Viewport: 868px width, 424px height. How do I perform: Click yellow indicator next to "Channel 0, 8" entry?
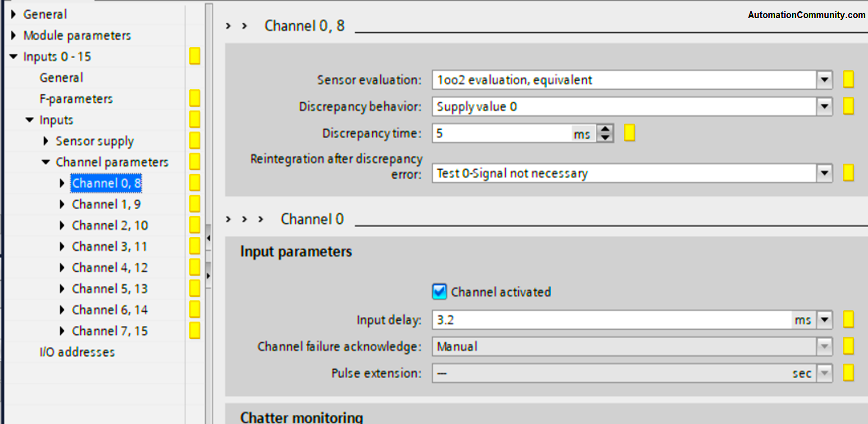pos(194,183)
